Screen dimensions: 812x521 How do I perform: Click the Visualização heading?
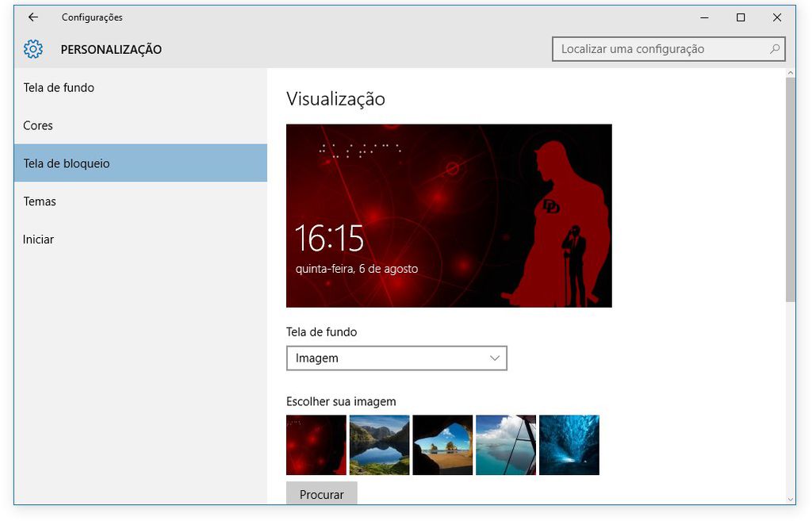coord(335,99)
